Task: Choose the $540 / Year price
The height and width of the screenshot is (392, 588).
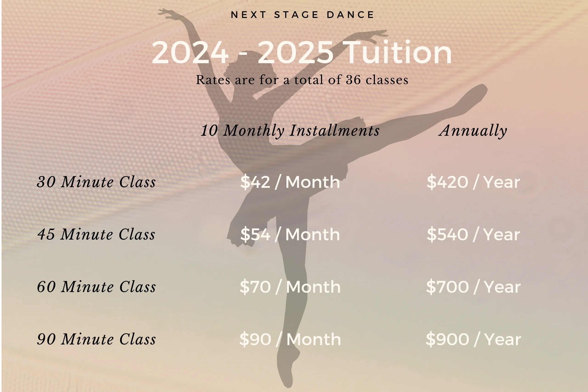Action: (x=473, y=234)
